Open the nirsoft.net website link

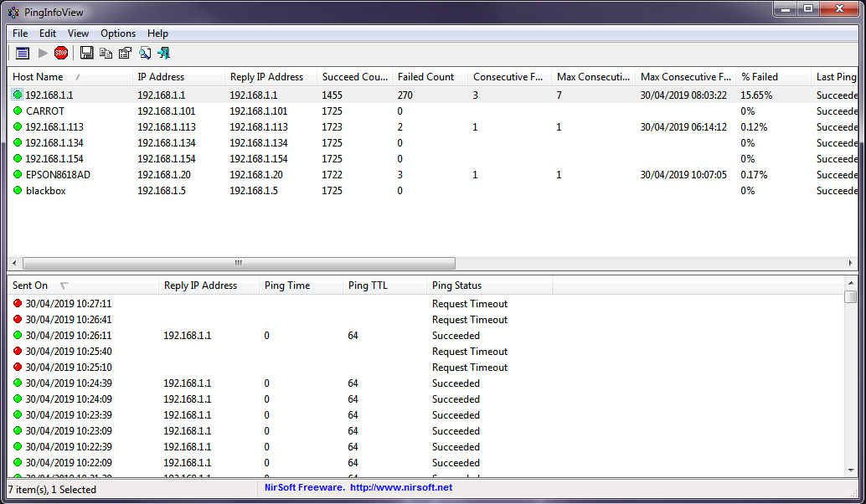pos(400,487)
